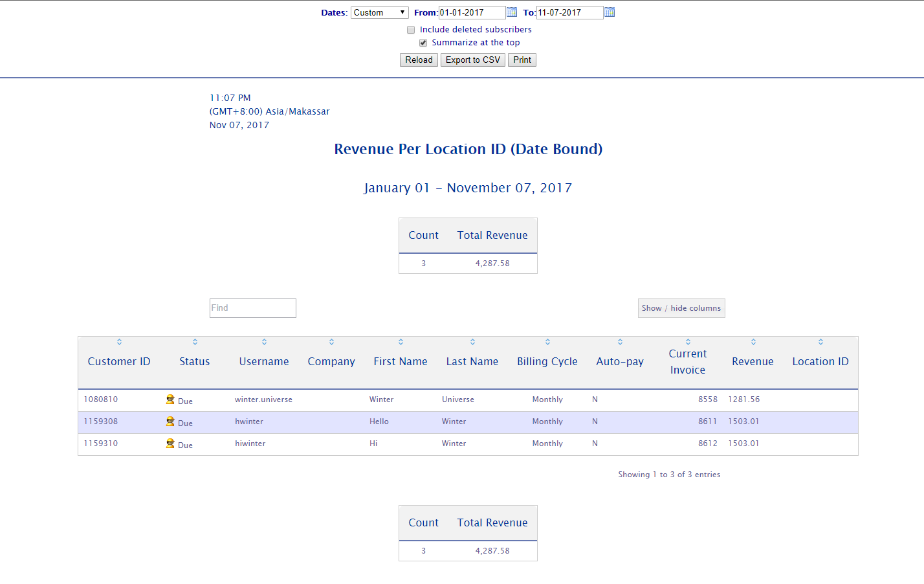This screenshot has width=924, height=584.
Task: Click username hiwinter
Action: pos(250,444)
